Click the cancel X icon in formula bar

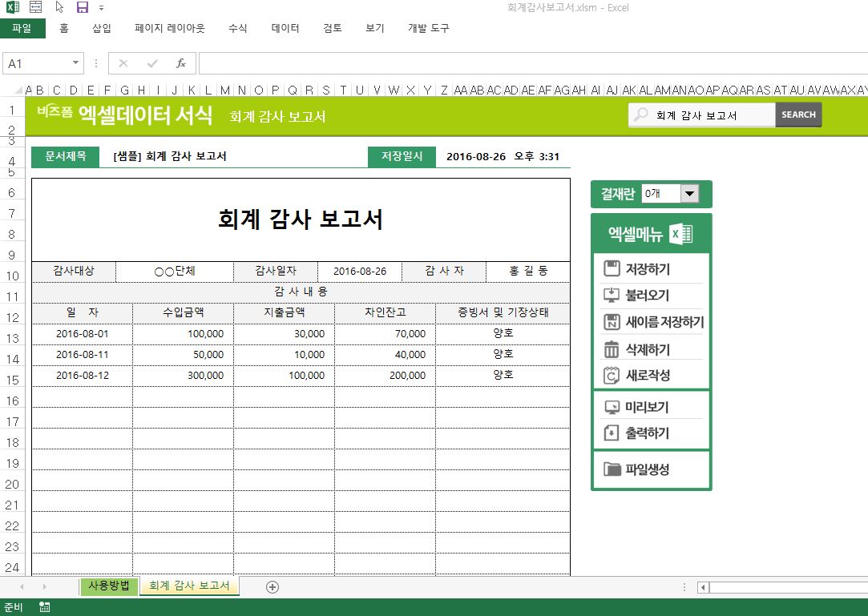pos(123,63)
